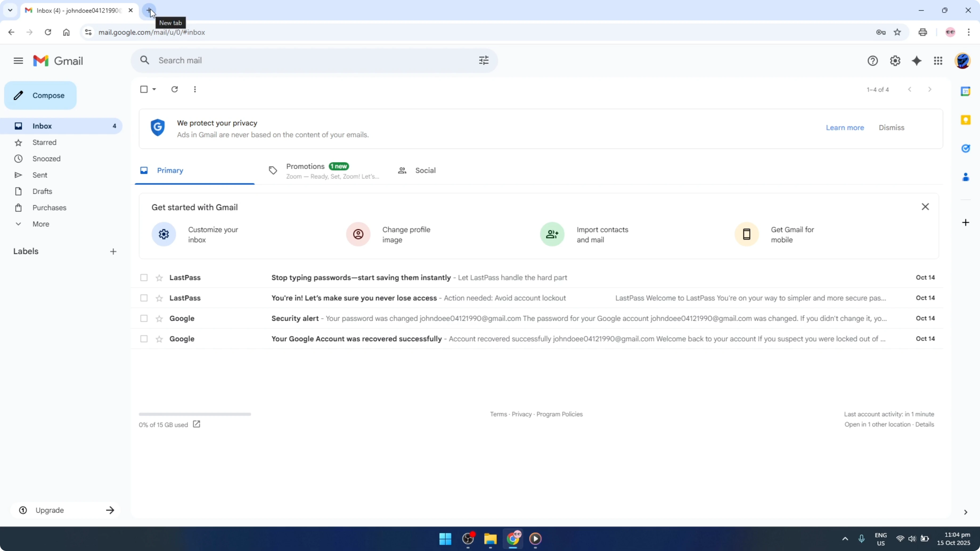Click the Search mail field
Image resolution: width=980 pixels, height=551 pixels.
pyautogui.click(x=314, y=60)
